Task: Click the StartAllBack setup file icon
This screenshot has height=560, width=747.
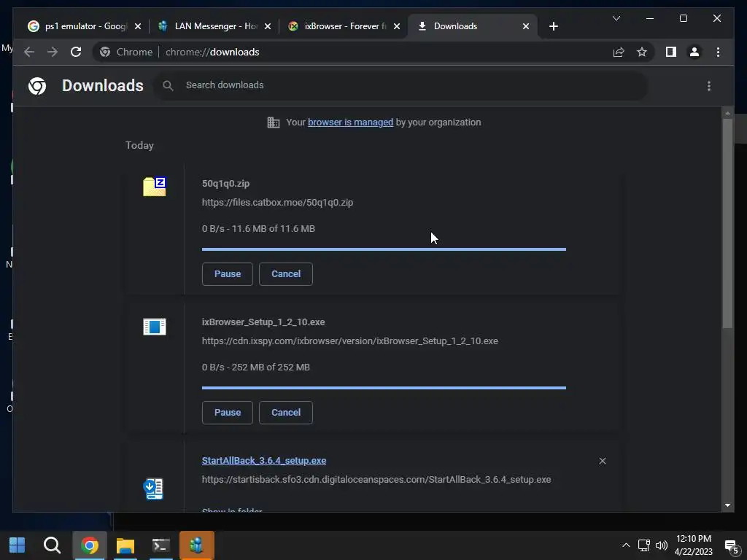Action: click(153, 489)
